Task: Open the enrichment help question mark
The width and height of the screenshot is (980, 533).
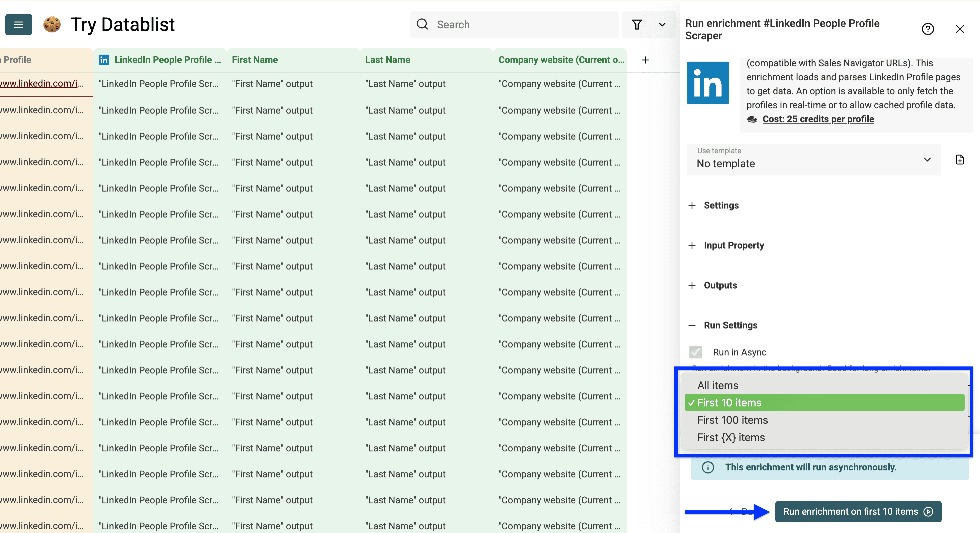Action: click(x=928, y=29)
